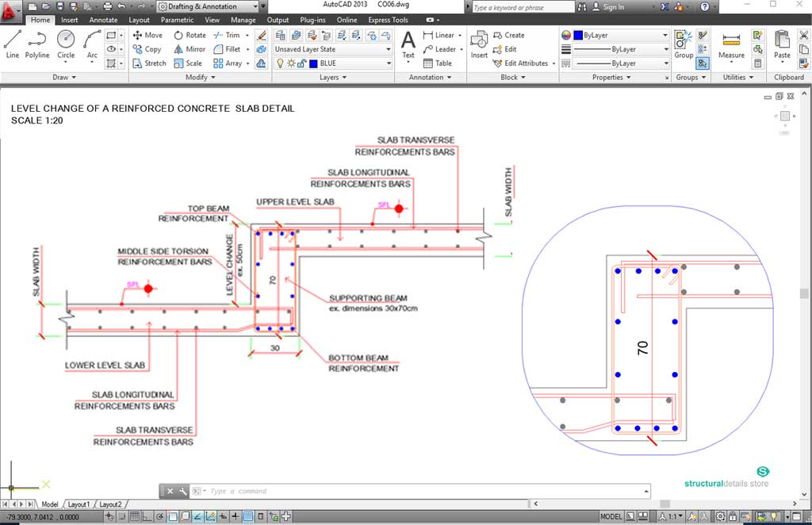Toggle the light bulb on BLUE layer
Viewport: 812px width, 525px height.
click(x=280, y=63)
